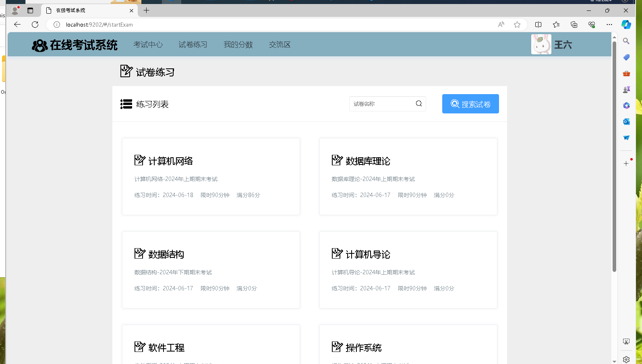This screenshot has height=364, width=642.
Task: Click the address bar URL localhost:9202
Action: [x=99, y=25]
